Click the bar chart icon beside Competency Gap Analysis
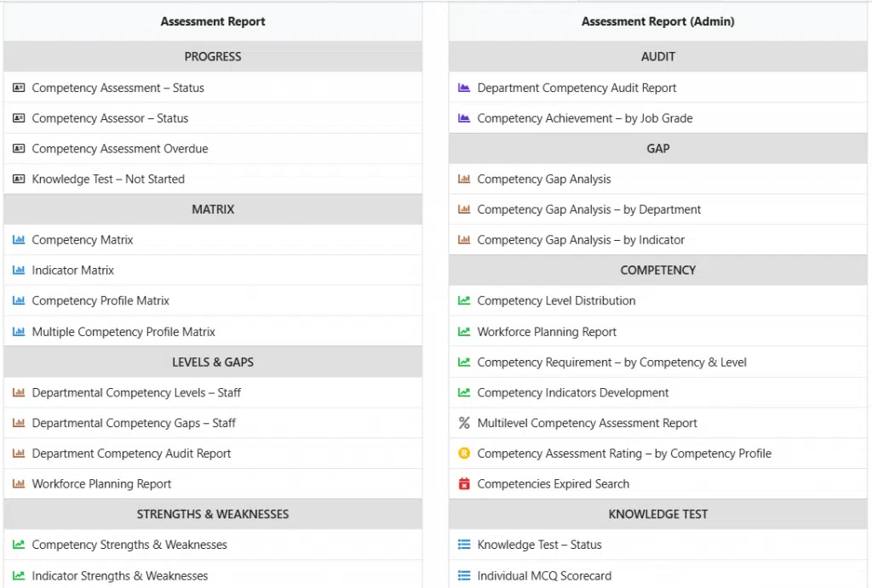This screenshot has height=588, width=872. pos(464,179)
